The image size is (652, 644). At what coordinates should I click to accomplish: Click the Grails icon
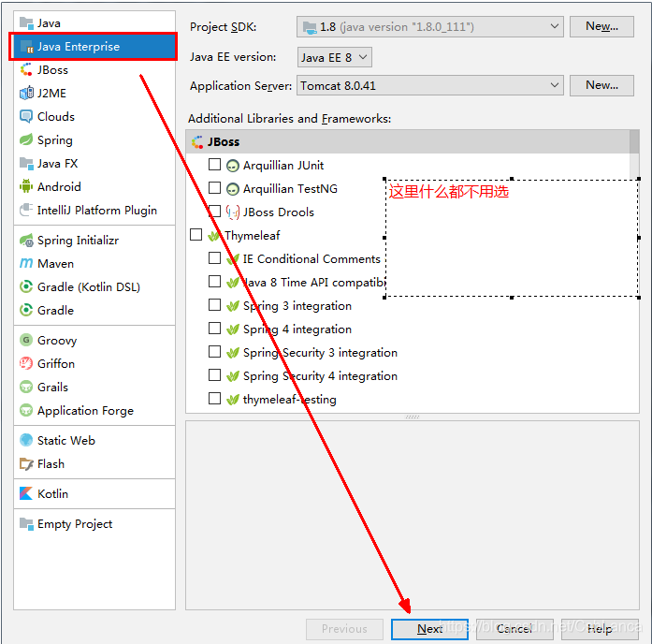click(x=26, y=387)
